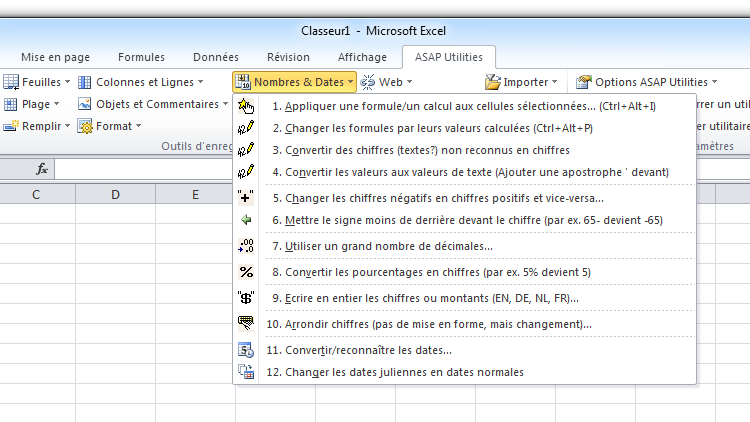Click the star-hand icon of item 1
Screen dimensions: 750x422
(x=246, y=106)
